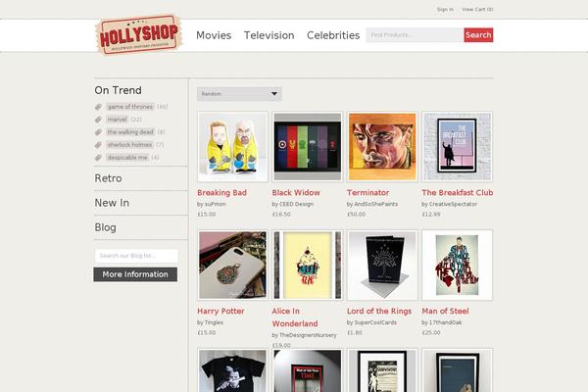The width and height of the screenshot is (588, 392).
Task: Click seller name TheDesignersNursery
Action: click(x=308, y=335)
